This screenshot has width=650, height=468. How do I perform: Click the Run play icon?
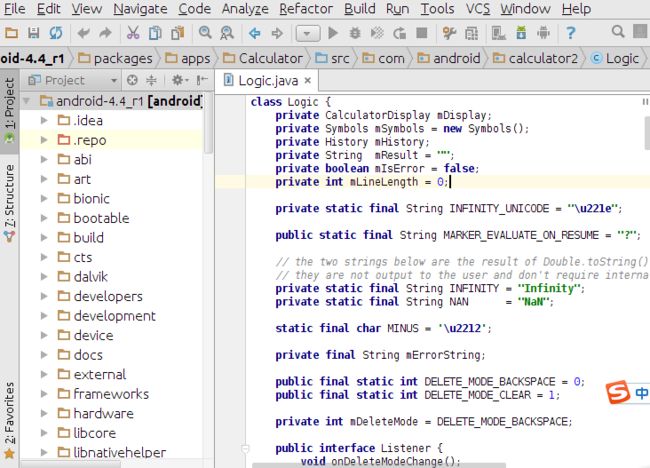coord(332,32)
